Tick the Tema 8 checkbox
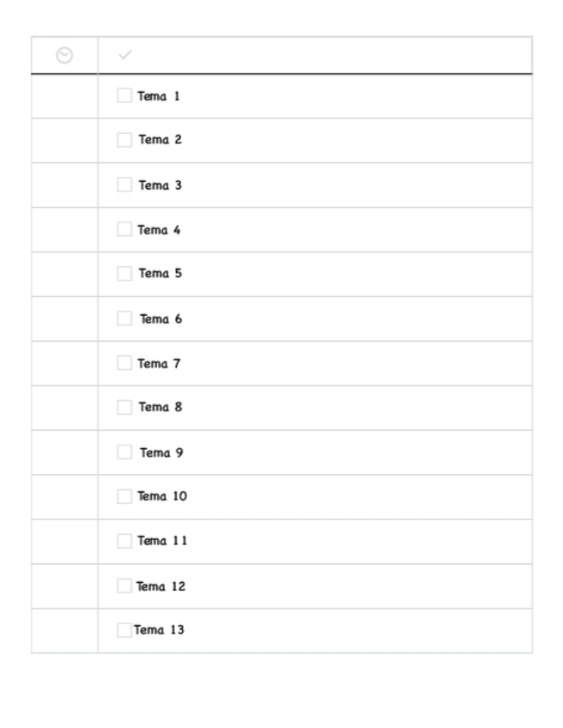Image resolution: width=563 pixels, height=728 pixels. click(124, 407)
